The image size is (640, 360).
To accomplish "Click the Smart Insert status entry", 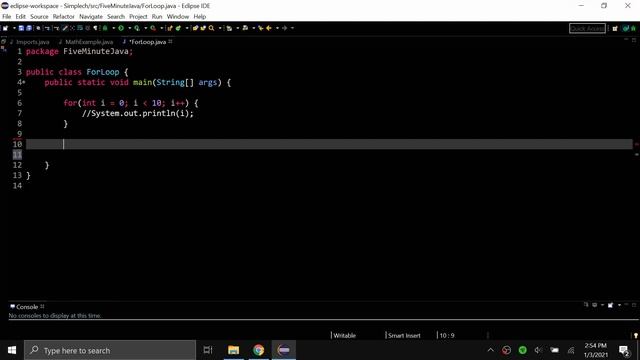I will click(x=404, y=336).
